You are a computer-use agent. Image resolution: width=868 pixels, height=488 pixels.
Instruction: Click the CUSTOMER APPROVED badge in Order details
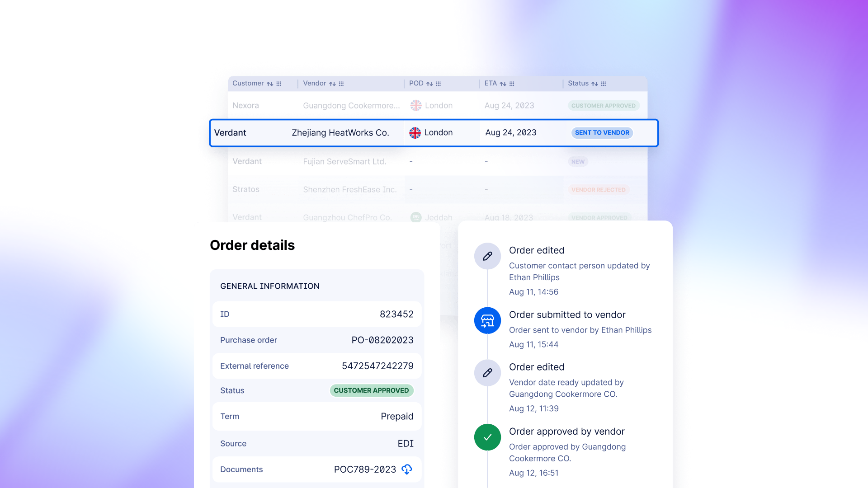[x=371, y=390]
